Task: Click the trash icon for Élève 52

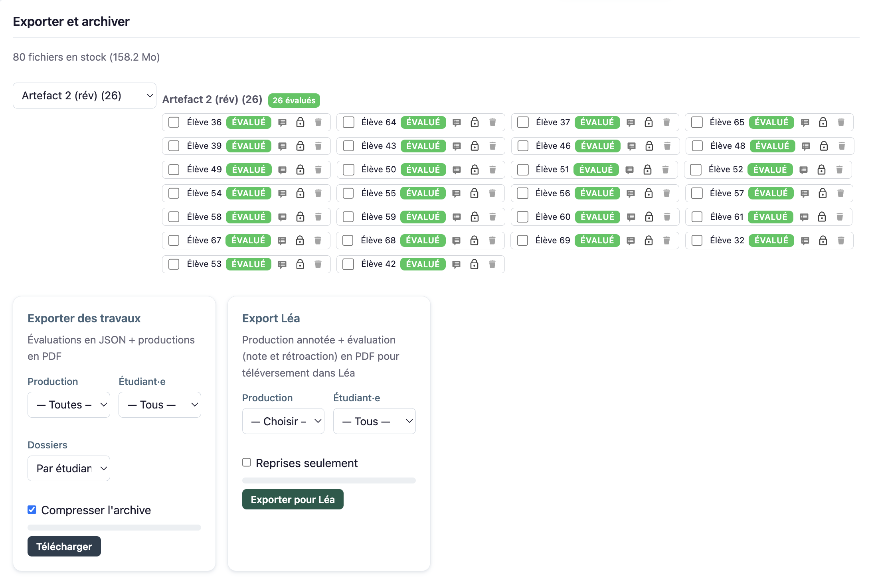Action: (x=839, y=170)
